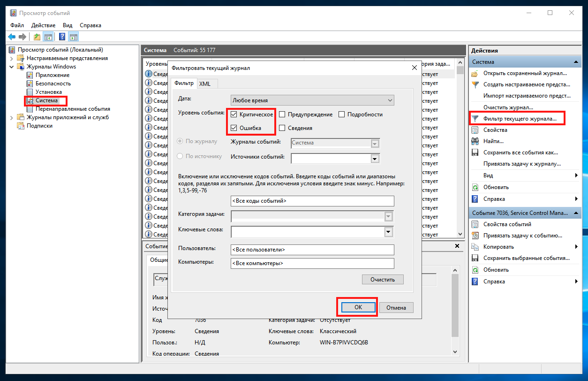Click the Найти binoculars icon

click(x=475, y=141)
